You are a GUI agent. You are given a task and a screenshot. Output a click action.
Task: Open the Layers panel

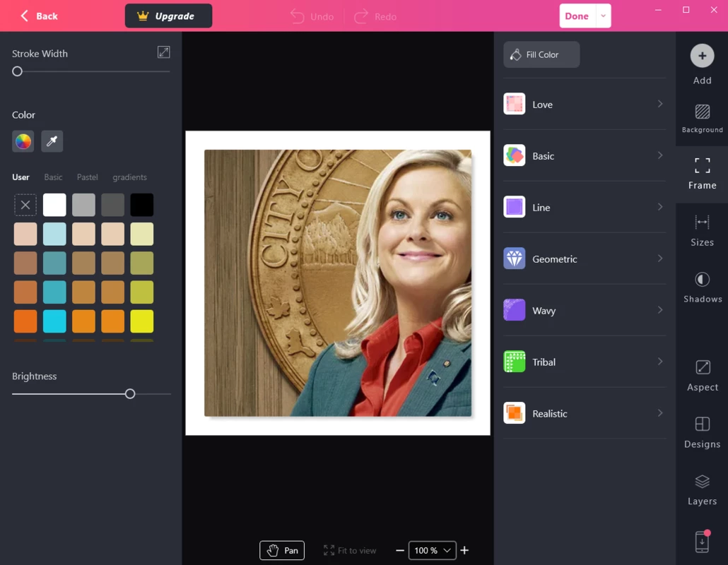click(x=702, y=490)
